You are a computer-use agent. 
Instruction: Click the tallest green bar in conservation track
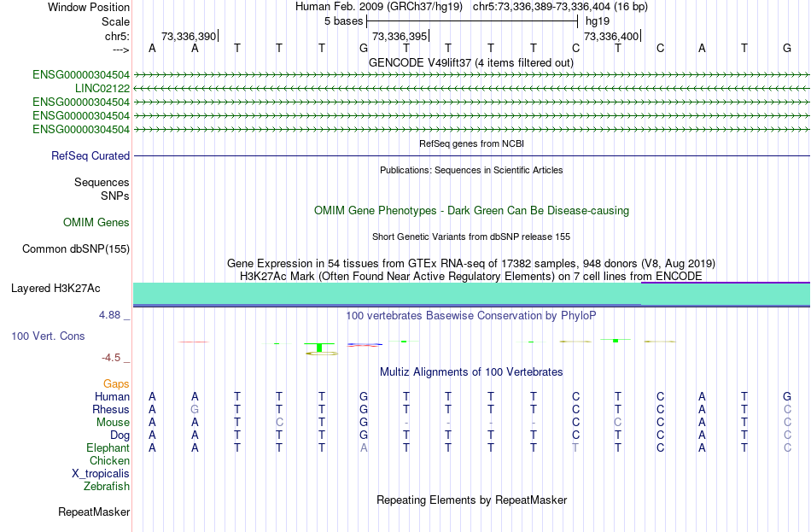[320, 348]
